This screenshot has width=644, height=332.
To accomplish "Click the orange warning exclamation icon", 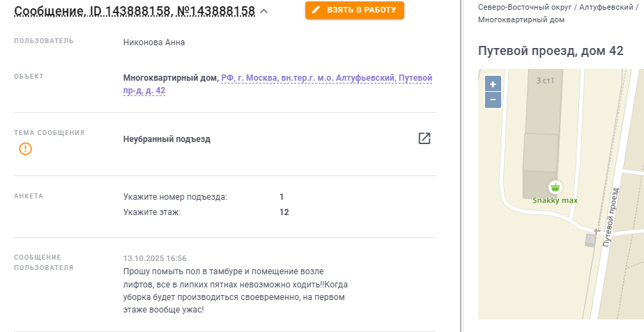I will click(26, 148).
